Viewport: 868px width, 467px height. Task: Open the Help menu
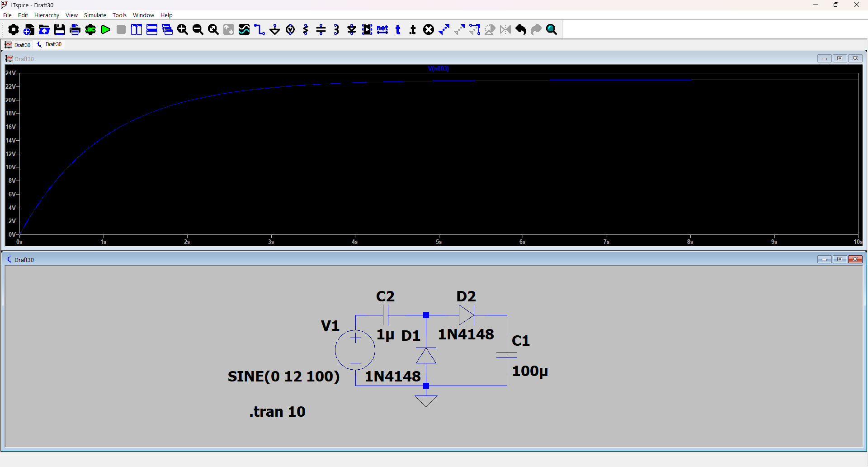click(166, 15)
